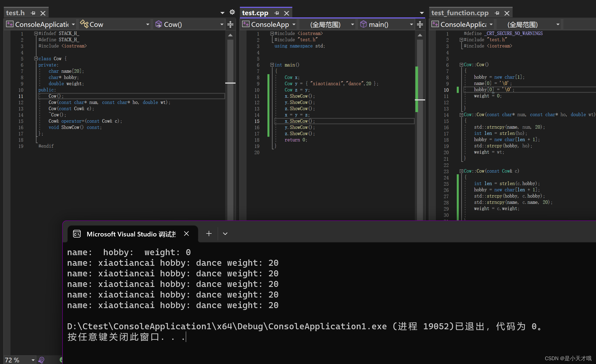Switch to the test_function.cpp tab
The image size is (596, 364).
pos(460,13)
